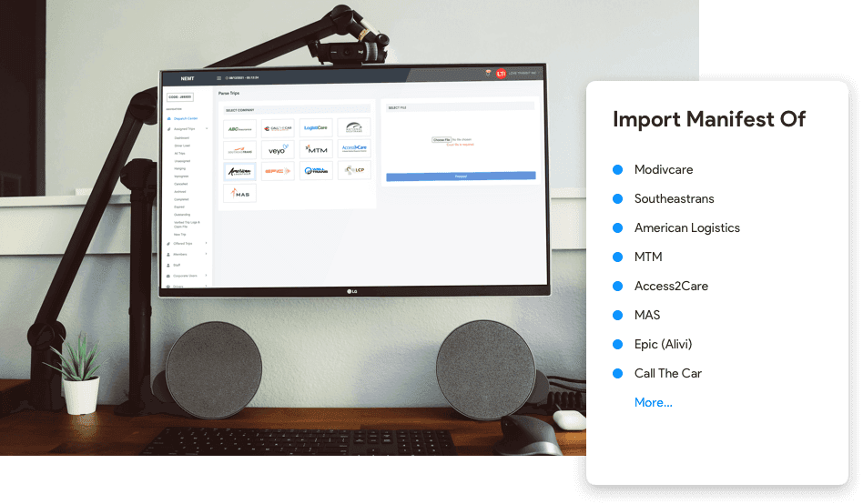Select the ABC Insurance company logo tile
The image size is (863, 504).
pyautogui.click(x=239, y=129)
